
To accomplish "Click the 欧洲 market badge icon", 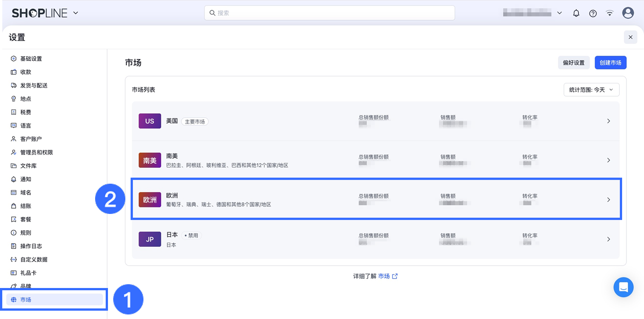I will pos(150,200).
